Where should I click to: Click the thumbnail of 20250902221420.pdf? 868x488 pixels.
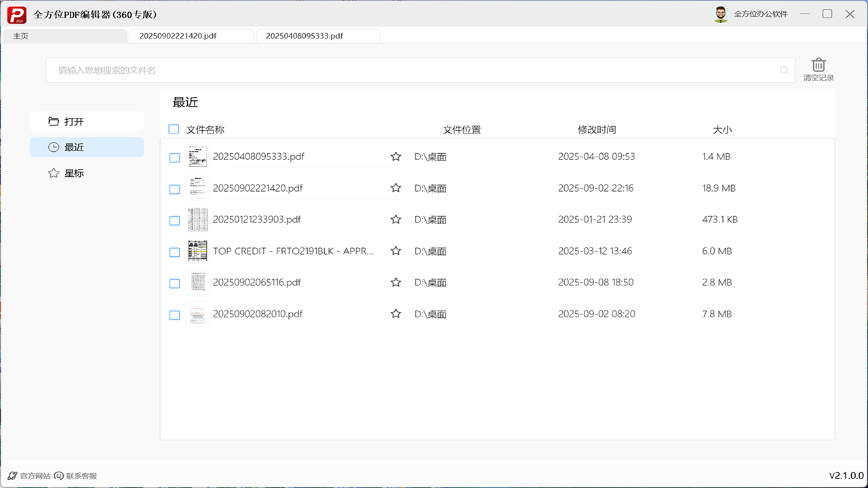(x=197, y=188)
